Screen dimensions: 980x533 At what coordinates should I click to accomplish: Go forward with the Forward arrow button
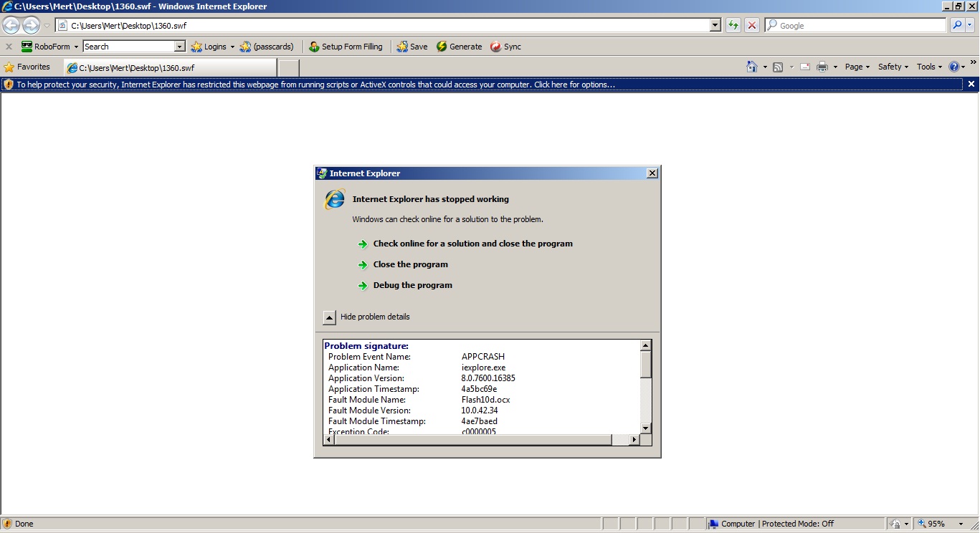point(31,26)
